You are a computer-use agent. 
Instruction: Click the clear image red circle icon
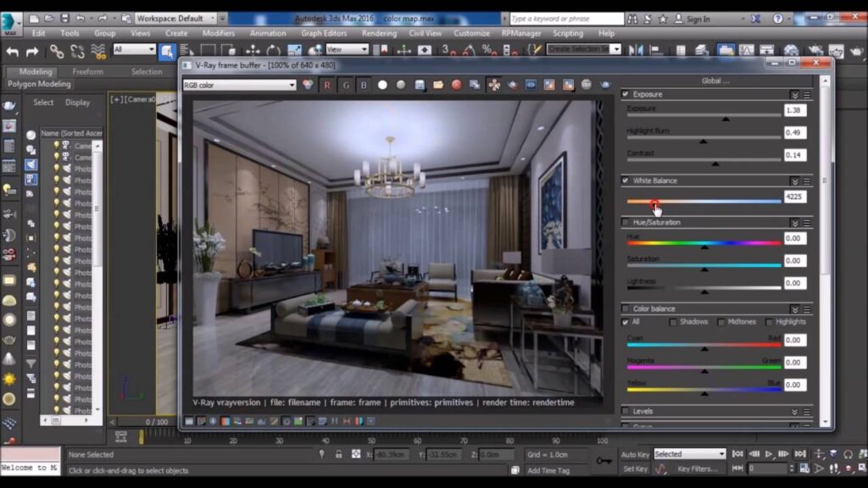pos(456,85)
